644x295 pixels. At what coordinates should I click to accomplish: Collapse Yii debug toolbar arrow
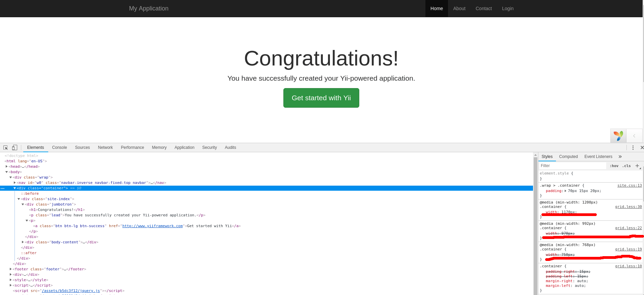tap(634, 136)
